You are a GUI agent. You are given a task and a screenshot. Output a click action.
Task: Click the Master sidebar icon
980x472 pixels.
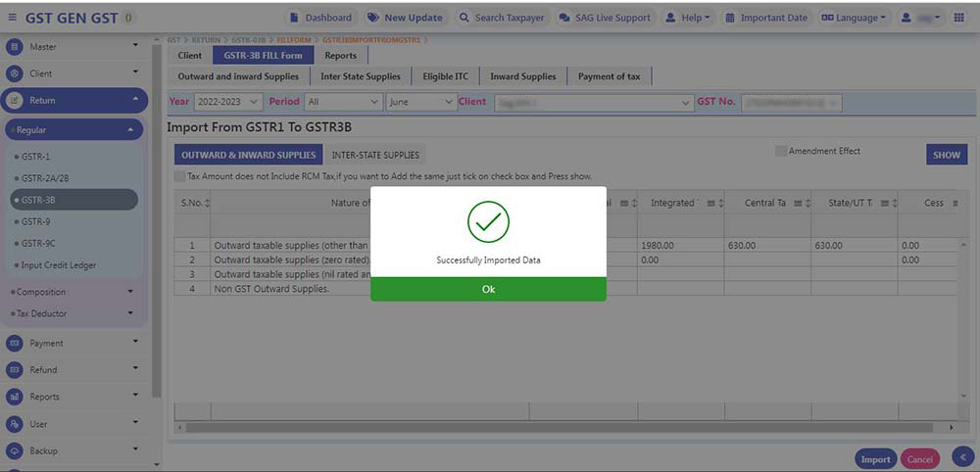click(14, 46)
